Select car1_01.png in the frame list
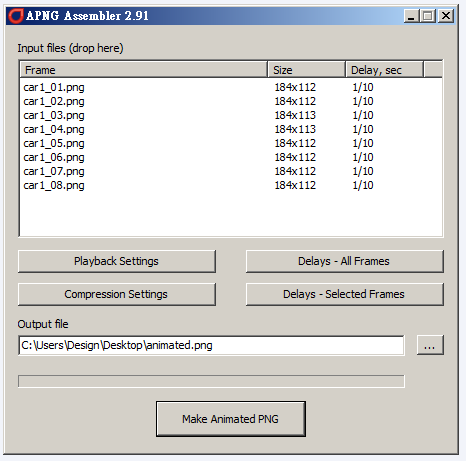The height and width of the screenshot is (461, 466). pos(54,87)
